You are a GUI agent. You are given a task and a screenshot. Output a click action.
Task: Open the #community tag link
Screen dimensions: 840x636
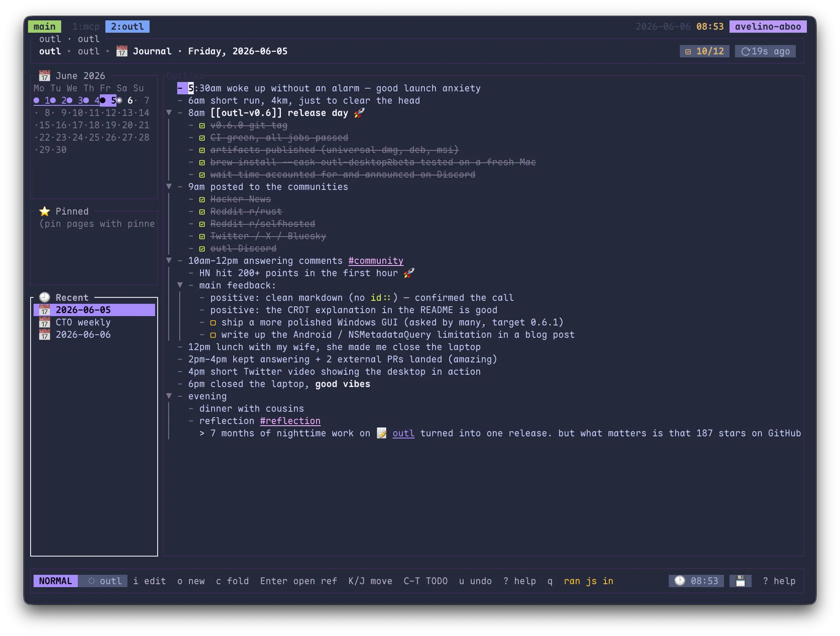[376, 261]
